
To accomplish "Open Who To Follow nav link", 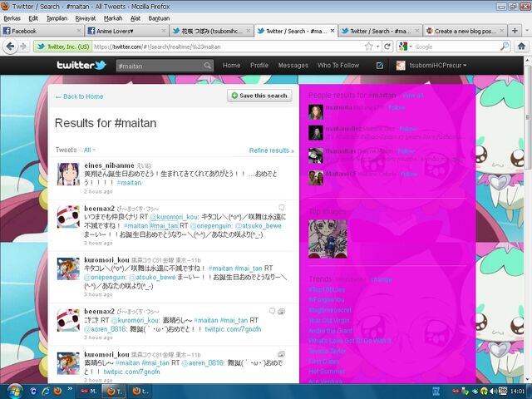I will click(338, 65).
